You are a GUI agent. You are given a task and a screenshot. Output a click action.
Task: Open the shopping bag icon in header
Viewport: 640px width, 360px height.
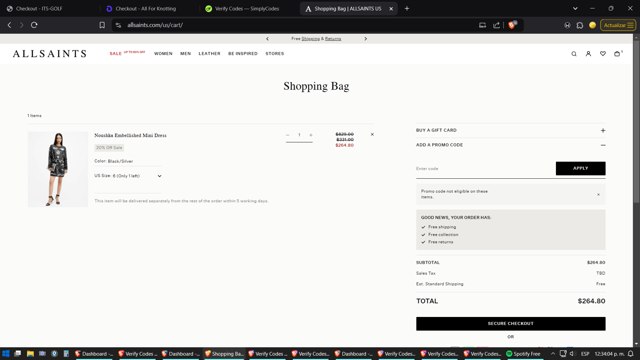point(617,53)
